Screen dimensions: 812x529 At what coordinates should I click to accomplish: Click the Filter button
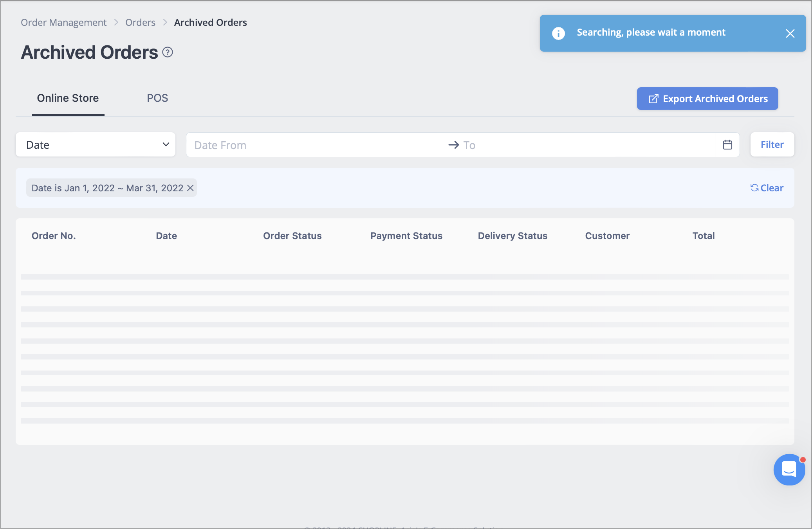point(772,145)
